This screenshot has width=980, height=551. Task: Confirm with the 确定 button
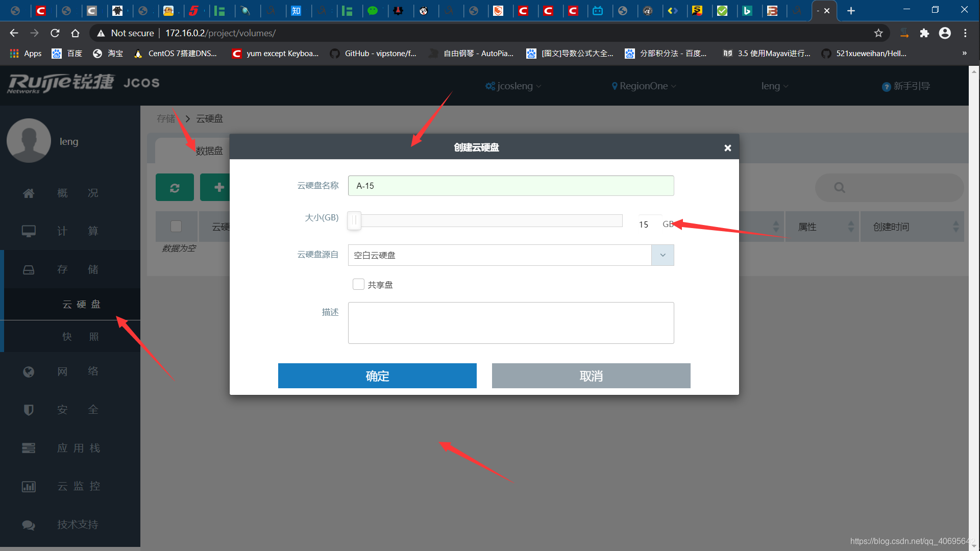point(377,376)
